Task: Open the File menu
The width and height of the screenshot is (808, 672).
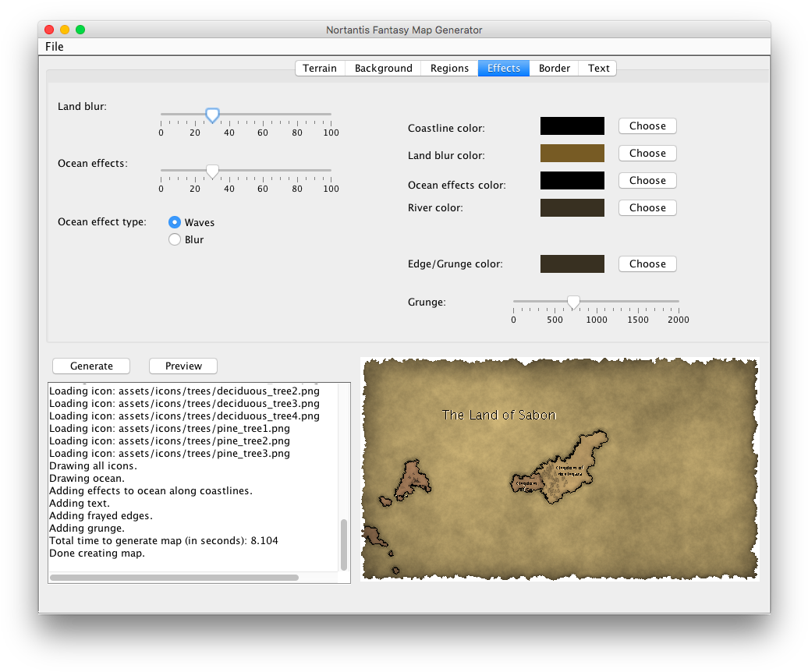Action: [x=55, y=47]
